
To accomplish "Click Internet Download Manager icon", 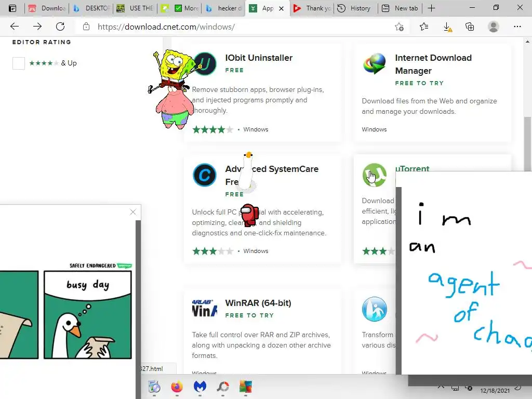I will 374,63.
